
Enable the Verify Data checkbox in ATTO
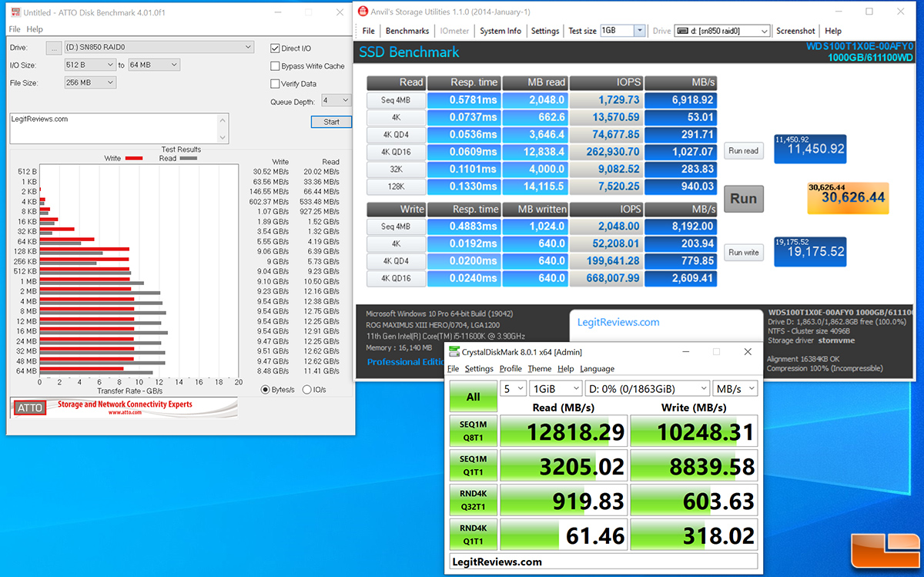pos(275,84)
